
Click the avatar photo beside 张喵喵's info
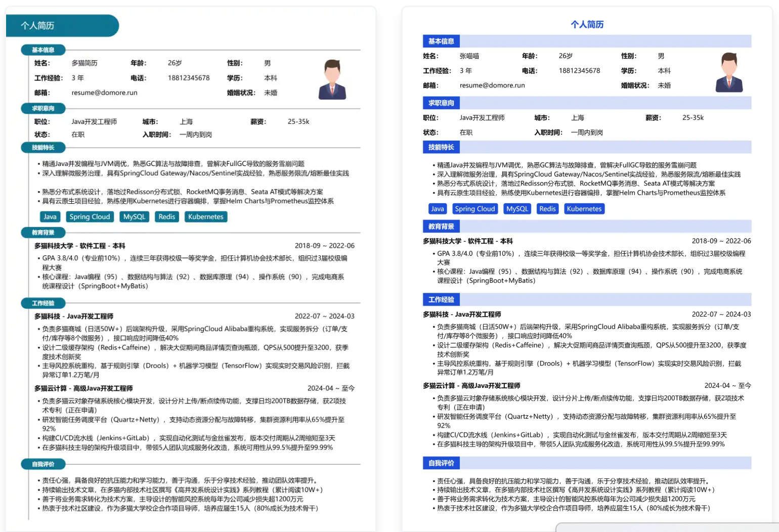729,72
